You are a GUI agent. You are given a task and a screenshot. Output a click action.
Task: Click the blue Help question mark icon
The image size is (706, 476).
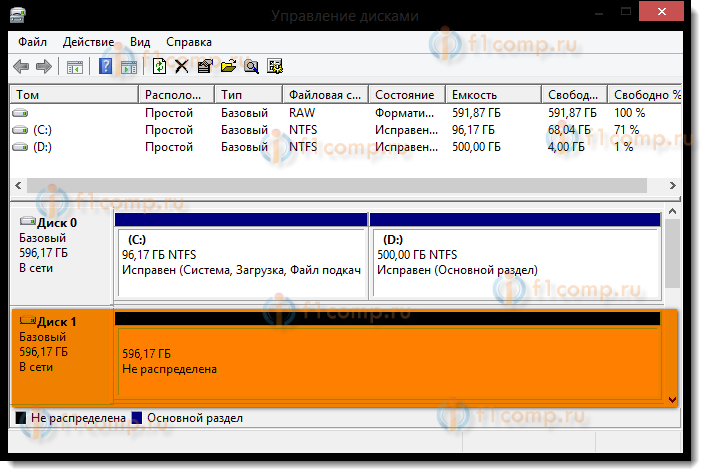pyautogui.click(x=106, y=67)
